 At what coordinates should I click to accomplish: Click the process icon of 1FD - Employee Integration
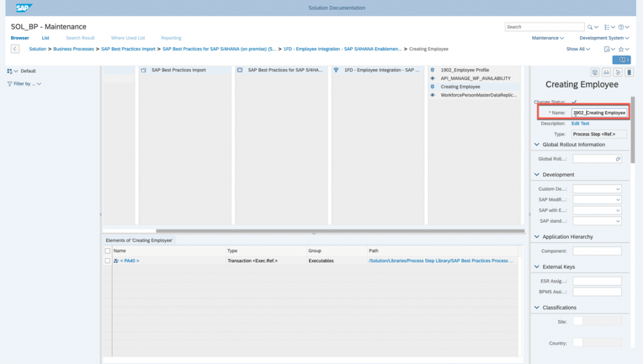(x=337, y=70)
